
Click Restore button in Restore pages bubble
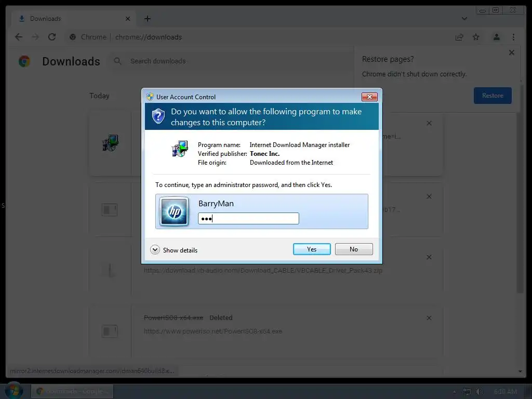click(x=493, y=96)
